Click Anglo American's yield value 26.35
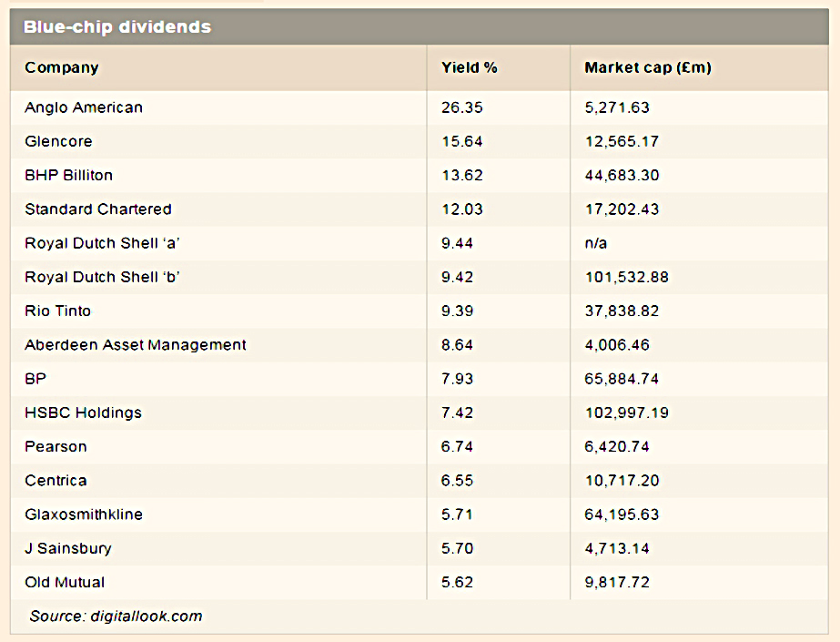This screenshot has width=840, height=642. 461,107
